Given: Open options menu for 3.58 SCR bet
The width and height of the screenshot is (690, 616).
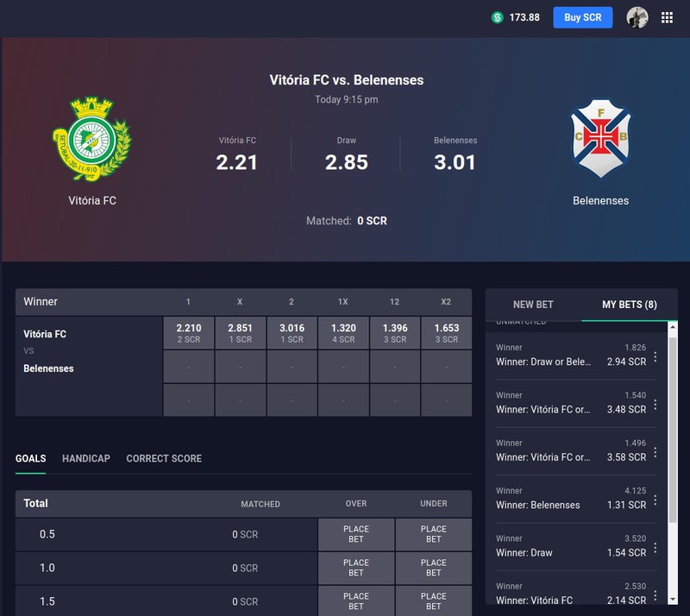Looking at the screenshot, I should tap(655, 452).
